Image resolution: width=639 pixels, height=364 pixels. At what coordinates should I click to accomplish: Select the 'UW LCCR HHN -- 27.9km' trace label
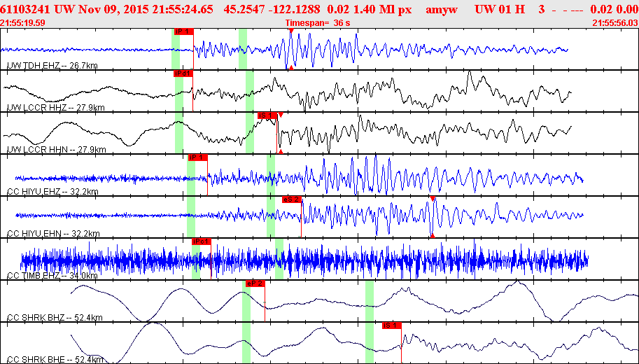57,150
